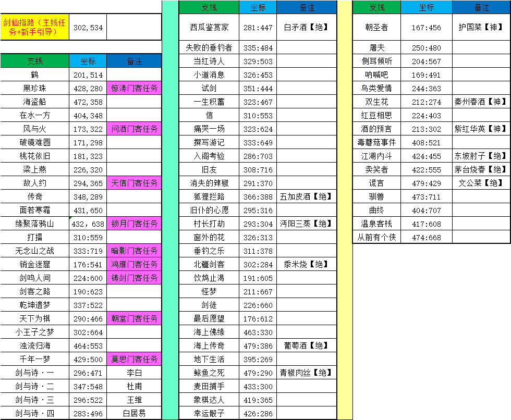
Task: Click the 剑客之路 quest cell
Action: point(34,292)
